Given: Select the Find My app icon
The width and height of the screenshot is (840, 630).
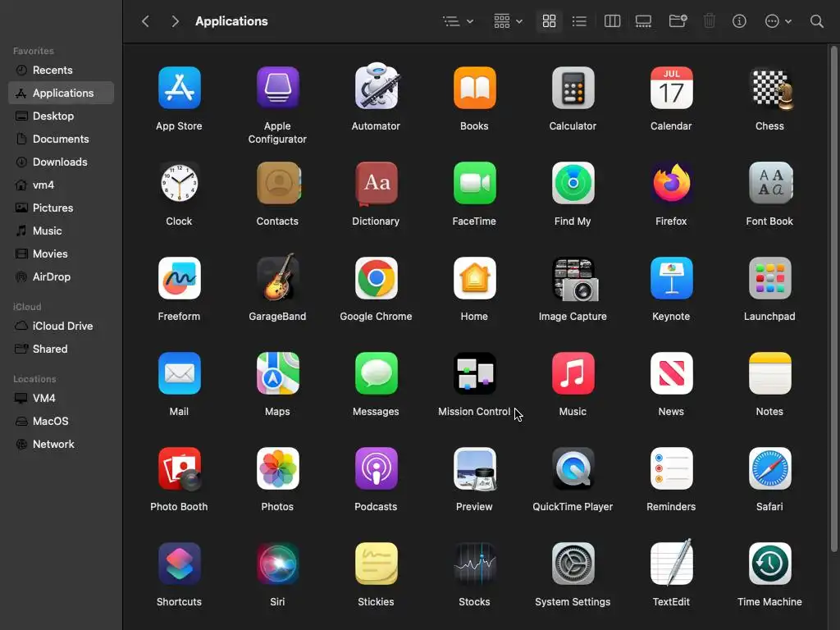Looking at the screenshot, I should tap(573, 183).
